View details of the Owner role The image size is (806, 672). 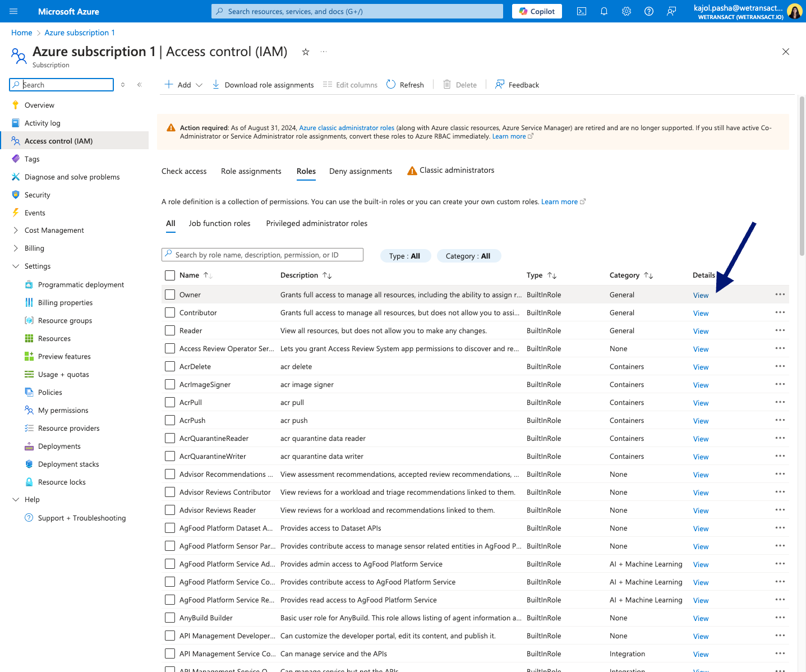(701, 295)
